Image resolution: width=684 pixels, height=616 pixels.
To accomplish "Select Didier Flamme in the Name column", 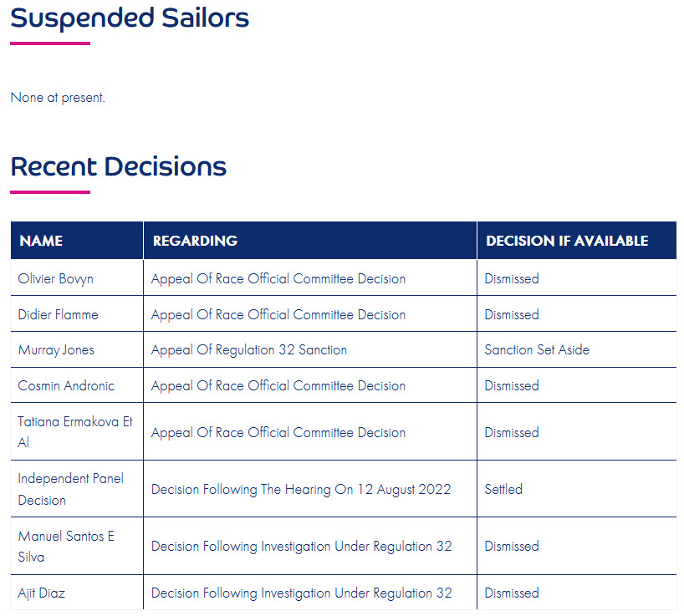I will coord(58,314).
